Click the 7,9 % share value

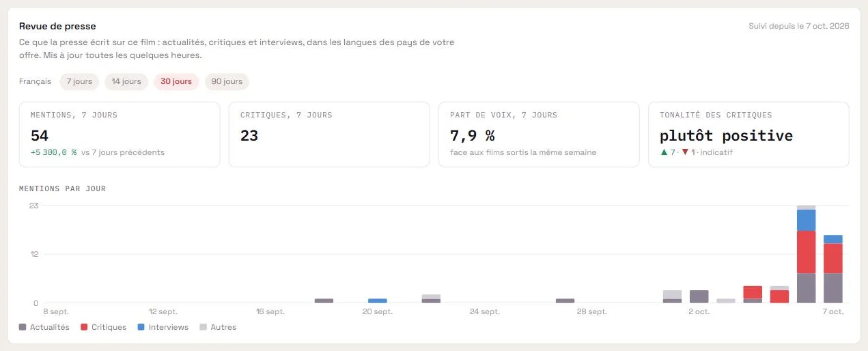click(x=473, y=135)
